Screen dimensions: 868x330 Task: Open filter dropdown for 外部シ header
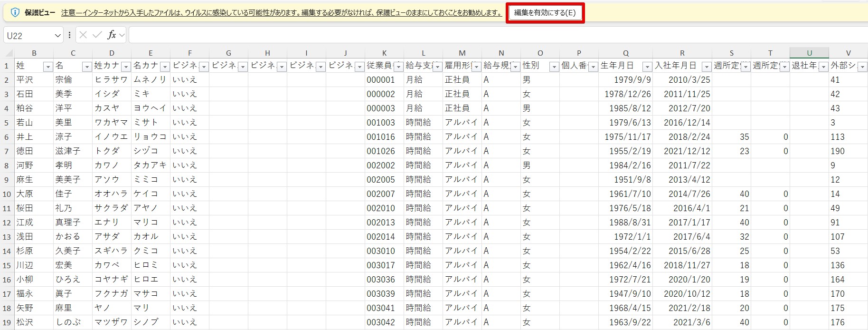tap(862, 67)
